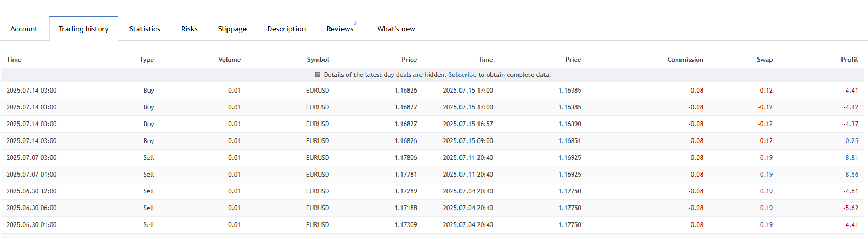The image size is (868, 239).
Task: Click the Profit column header
Action: coord(849,60)
